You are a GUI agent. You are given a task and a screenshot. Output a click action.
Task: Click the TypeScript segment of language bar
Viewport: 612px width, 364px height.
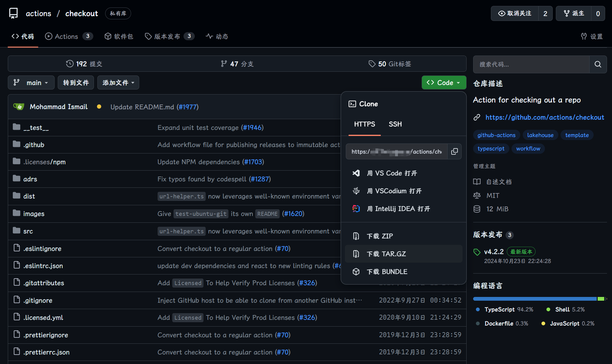(534, 299)
